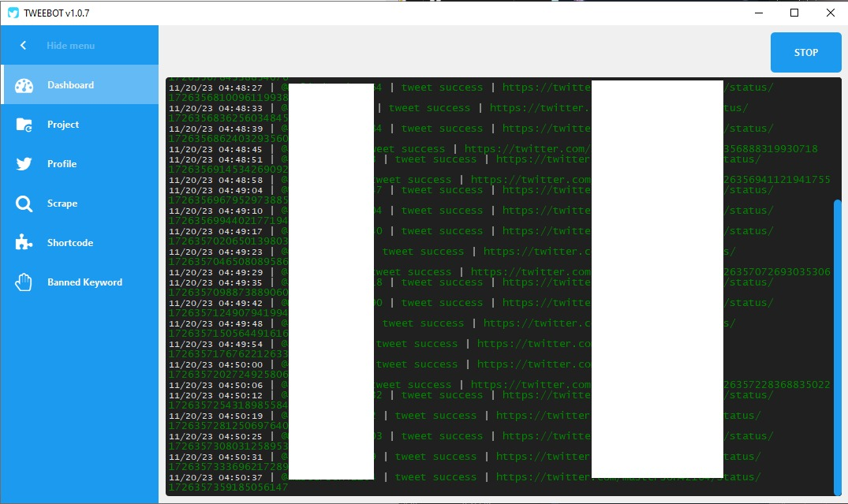
Task: Open the Project menu item
Action: [80, 125]
